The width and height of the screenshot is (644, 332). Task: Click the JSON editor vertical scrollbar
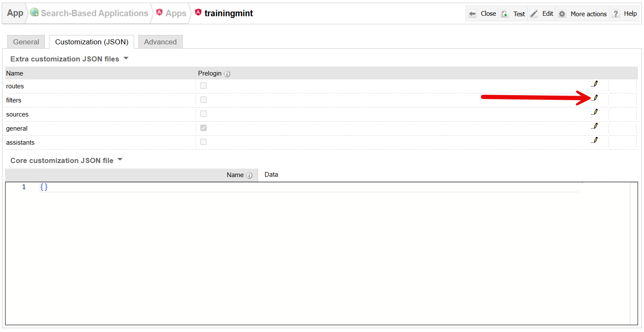[x=634, y=253]
